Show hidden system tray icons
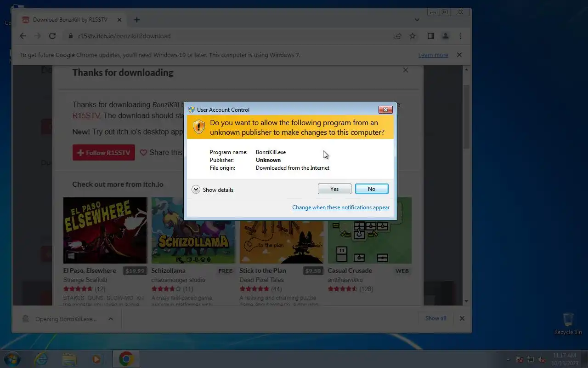The image size is (588, 368). pyautogui.click(x=508, y=359)
